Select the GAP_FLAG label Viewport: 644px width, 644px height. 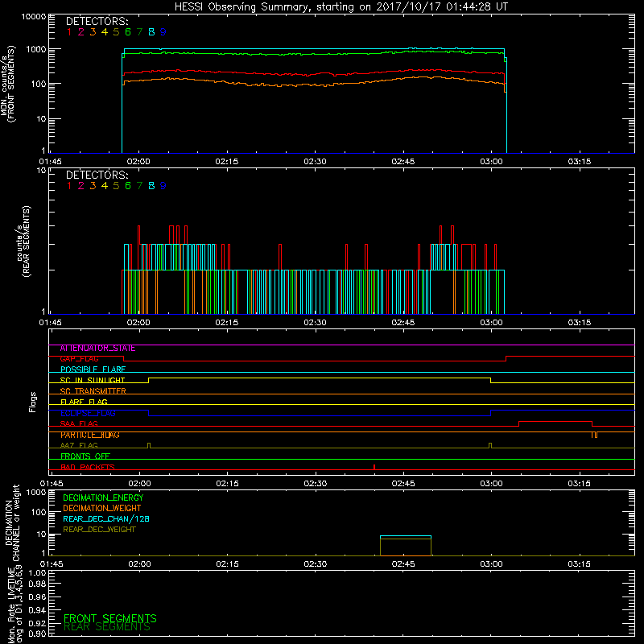(79, 359)
